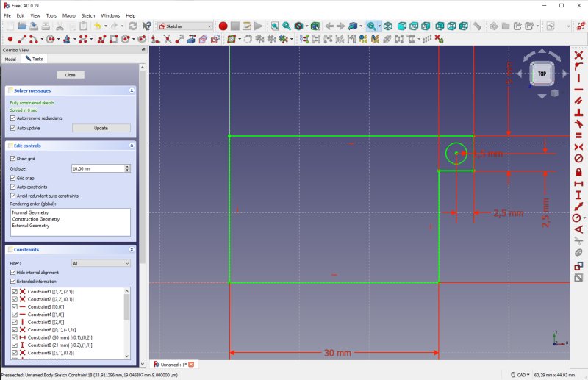Click the Fit all view icon

(x=274, y=26)
